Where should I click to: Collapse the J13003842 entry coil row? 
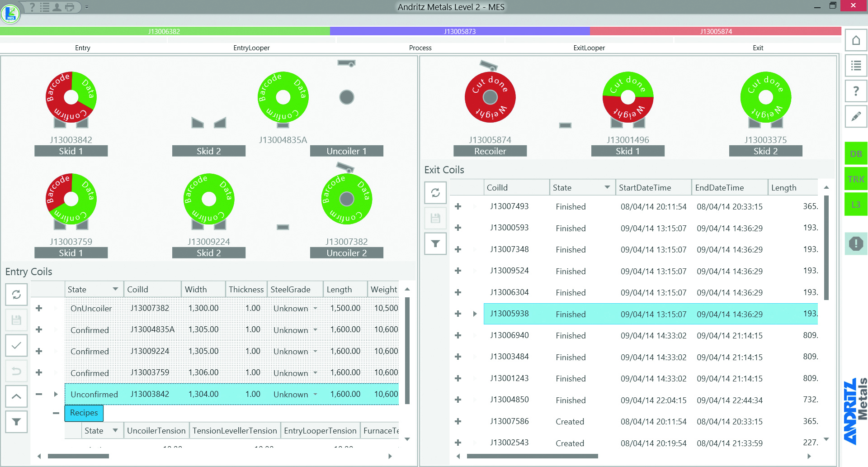coord(39,394)
